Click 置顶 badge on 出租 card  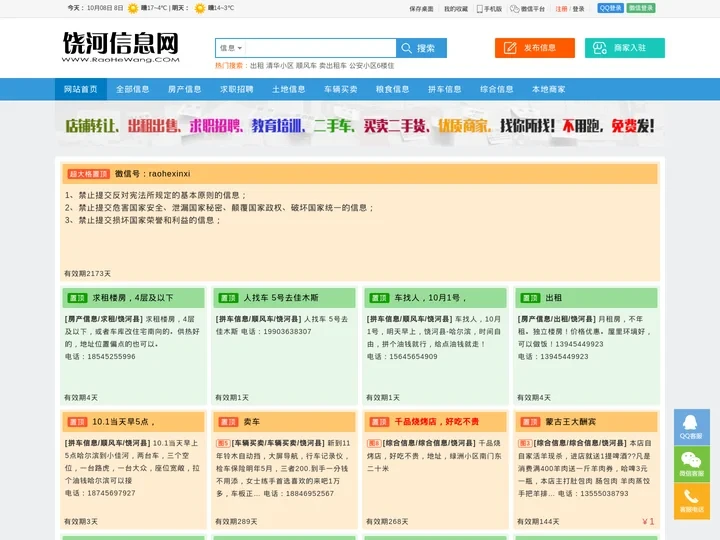[530, 298]
